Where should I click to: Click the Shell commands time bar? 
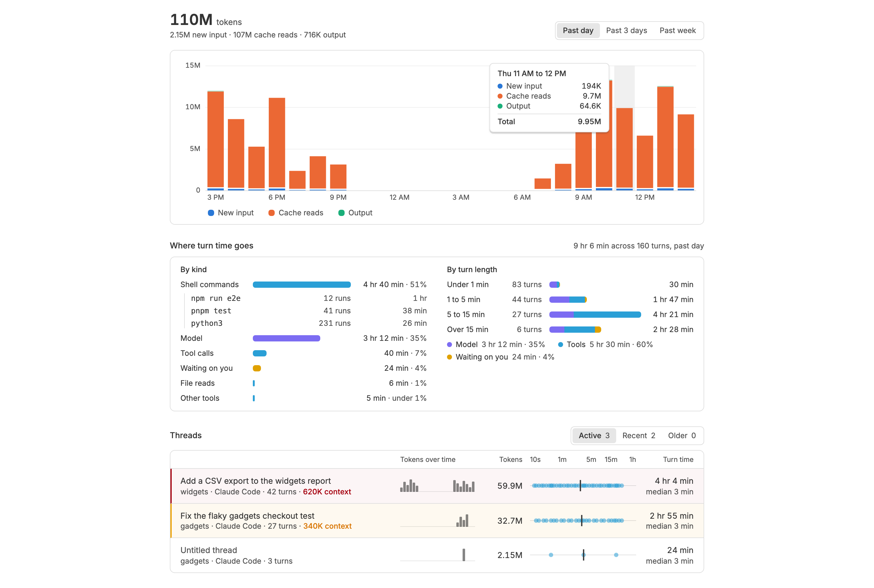(302, 285)
